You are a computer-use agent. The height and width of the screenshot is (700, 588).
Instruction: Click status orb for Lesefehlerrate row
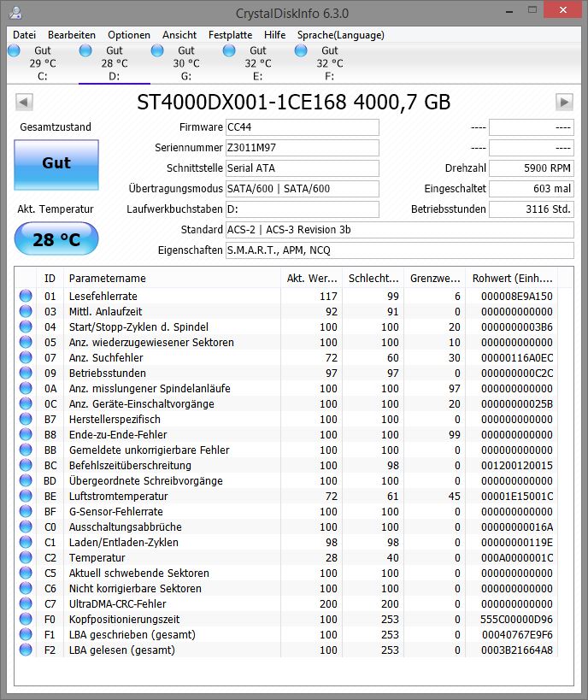[26, 296]
